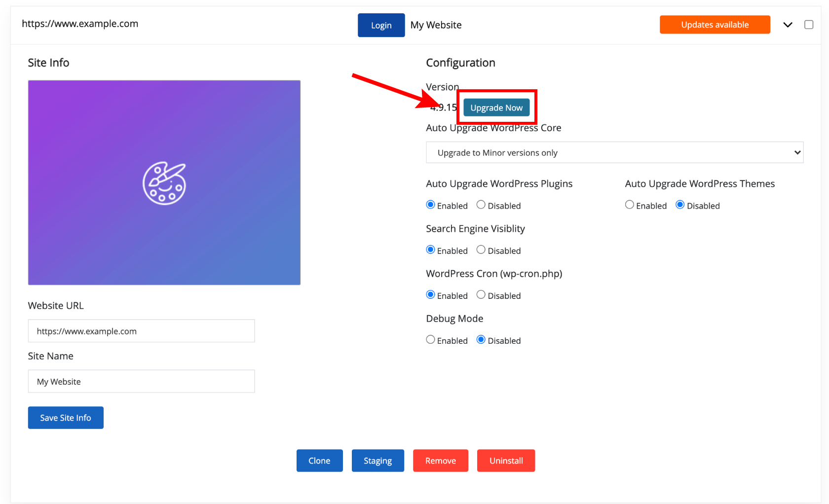Enable Search Engine Visibility
The width and height of the screenshot is (829, 504).
[430, 250]
